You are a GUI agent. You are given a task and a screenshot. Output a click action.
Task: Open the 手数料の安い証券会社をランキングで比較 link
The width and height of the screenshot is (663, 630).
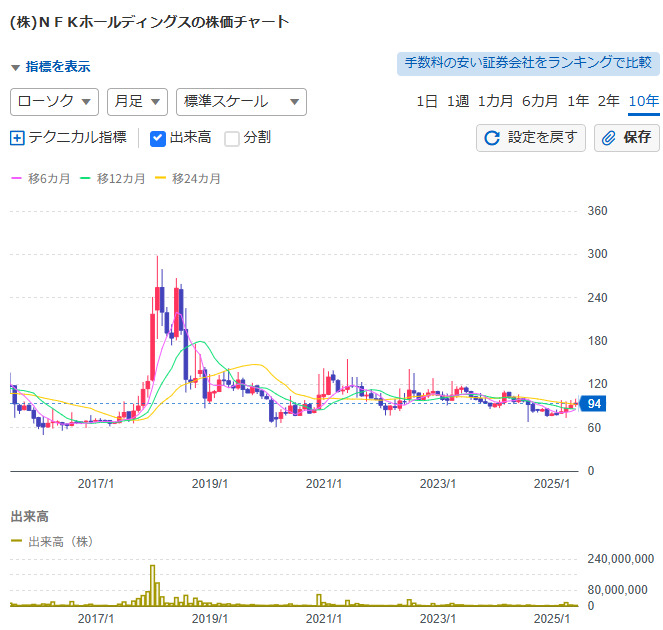[x=528, y=63]
